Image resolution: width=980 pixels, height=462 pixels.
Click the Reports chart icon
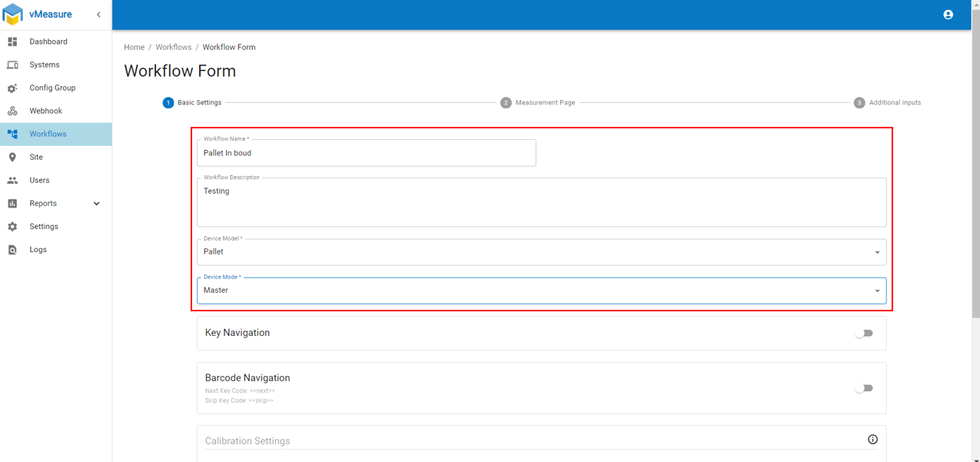pos(12,203)
